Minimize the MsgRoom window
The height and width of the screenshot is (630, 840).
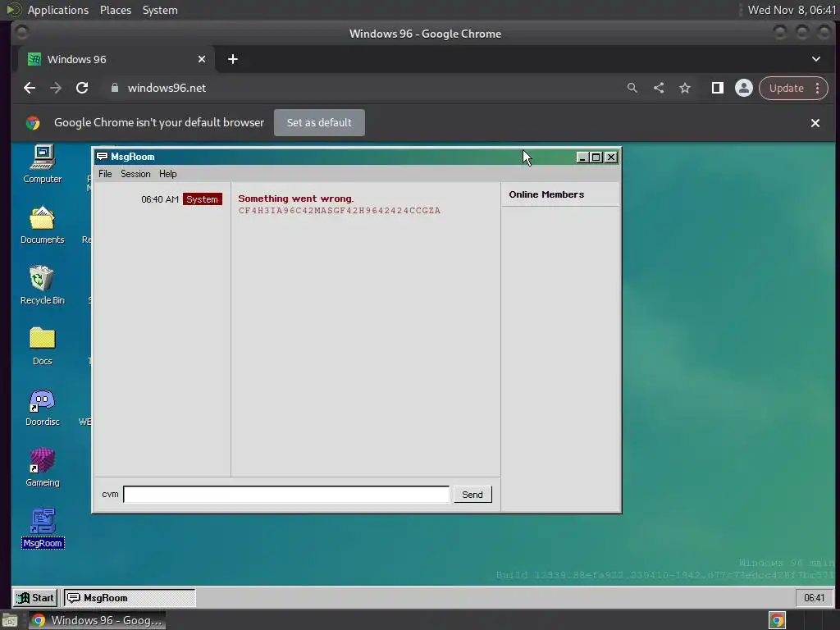click(x=582, y=157)
